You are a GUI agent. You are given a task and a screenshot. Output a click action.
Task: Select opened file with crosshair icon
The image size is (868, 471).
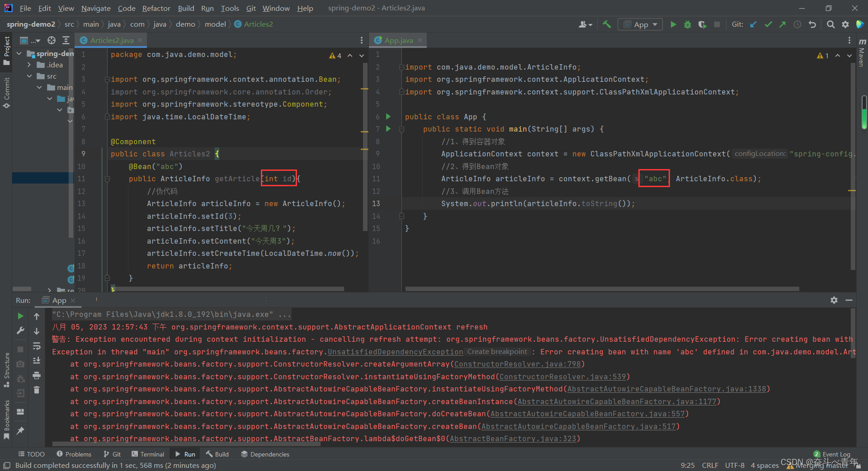52,40
